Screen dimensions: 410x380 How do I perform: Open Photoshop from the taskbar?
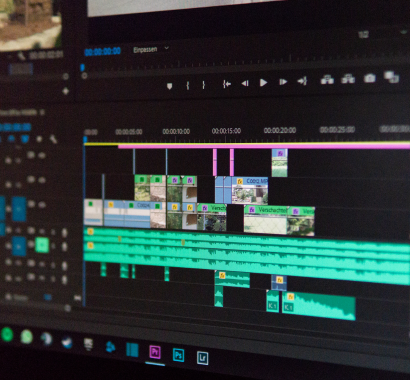point(178,354)
